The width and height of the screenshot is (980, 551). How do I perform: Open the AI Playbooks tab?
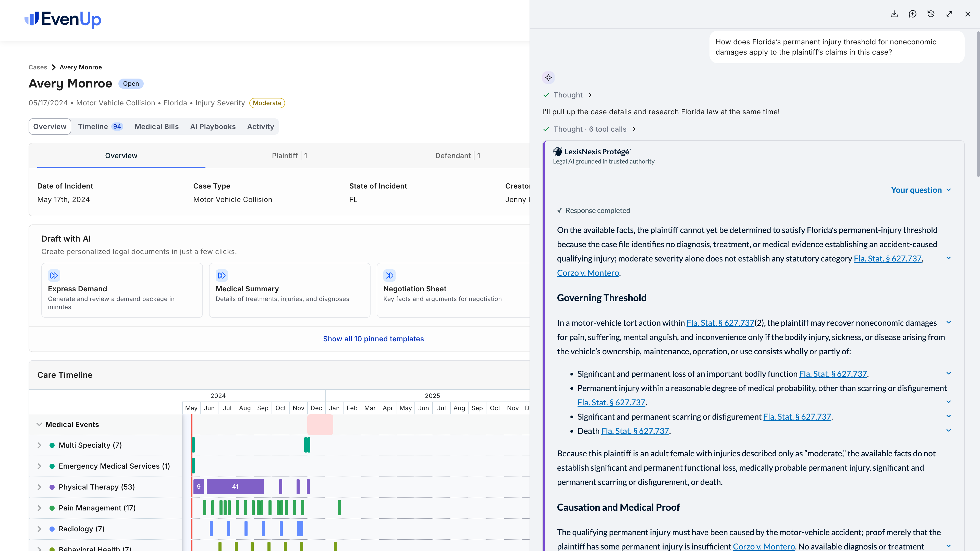(213, 127)
